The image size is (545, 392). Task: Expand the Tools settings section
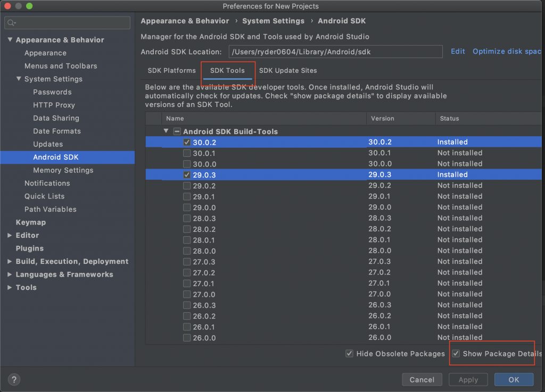(x=10, y=288)
